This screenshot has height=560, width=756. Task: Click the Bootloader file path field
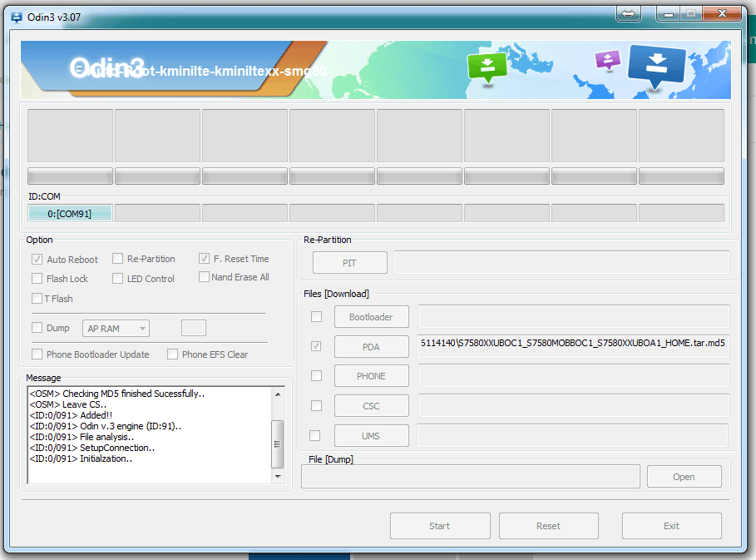click(573, 316)
